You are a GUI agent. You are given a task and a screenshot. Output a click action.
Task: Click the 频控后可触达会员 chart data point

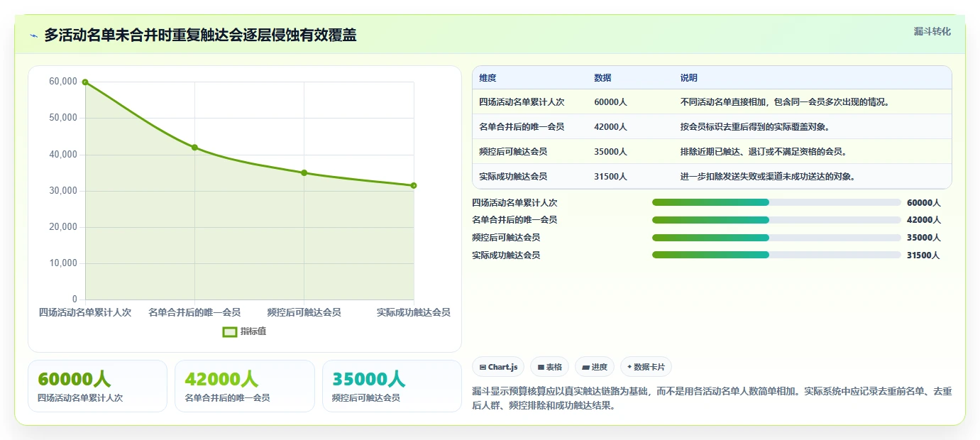coord(304,172)
